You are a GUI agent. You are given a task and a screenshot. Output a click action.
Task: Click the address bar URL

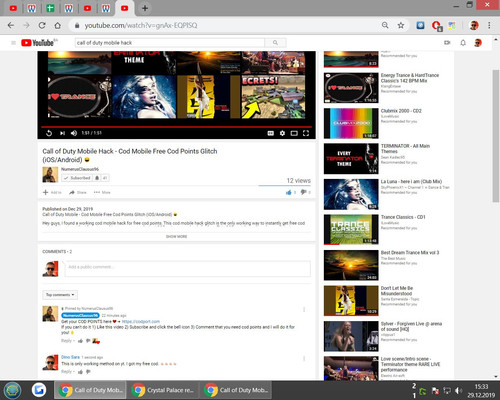click(141, 25)
